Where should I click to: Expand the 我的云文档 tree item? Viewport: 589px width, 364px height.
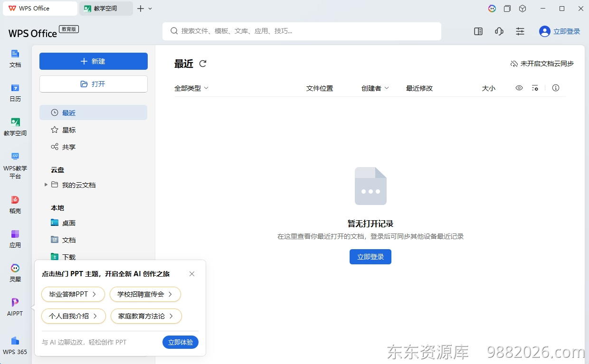tap(46, 185)
